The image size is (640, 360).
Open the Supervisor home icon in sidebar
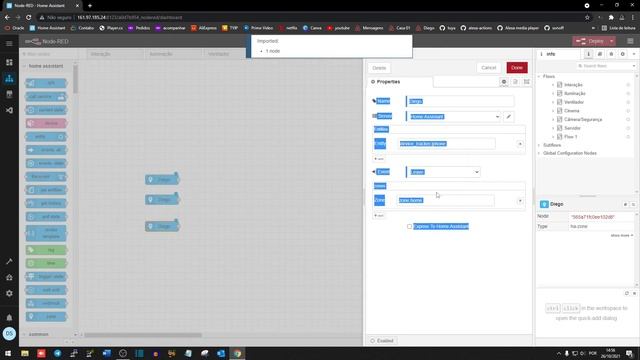9,278
